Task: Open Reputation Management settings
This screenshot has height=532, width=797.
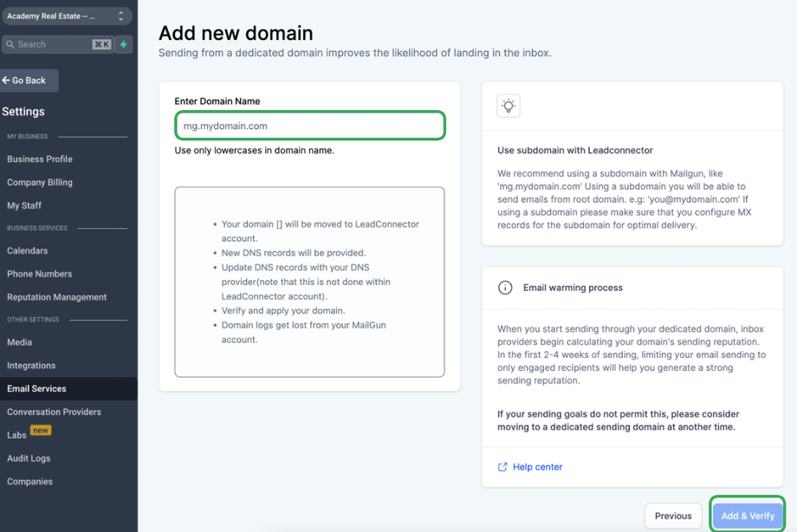Action: [x=57, y=297]
